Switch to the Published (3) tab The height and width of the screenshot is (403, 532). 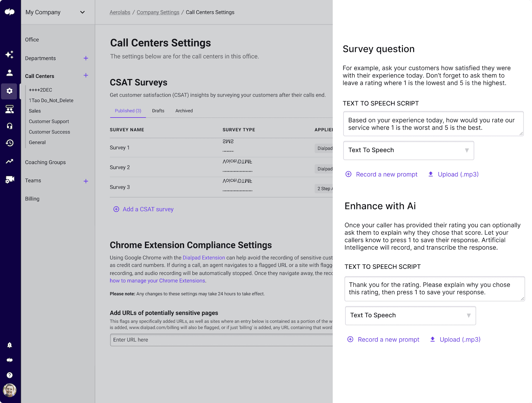pos(128,111)
